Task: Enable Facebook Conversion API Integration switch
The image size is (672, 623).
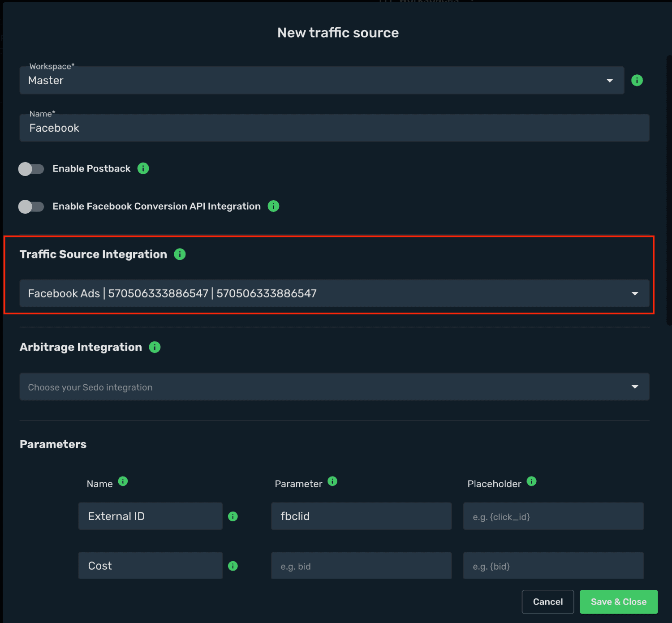Action: (x=31, y=206)
